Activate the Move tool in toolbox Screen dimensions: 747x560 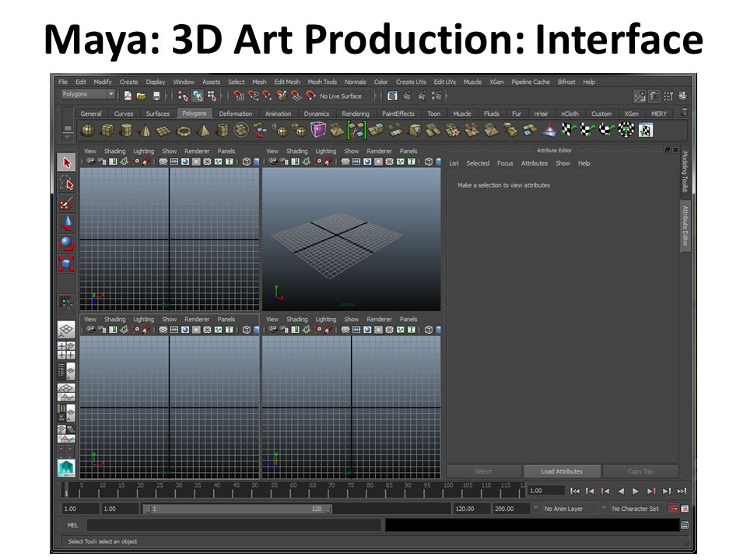coord(66,223)
